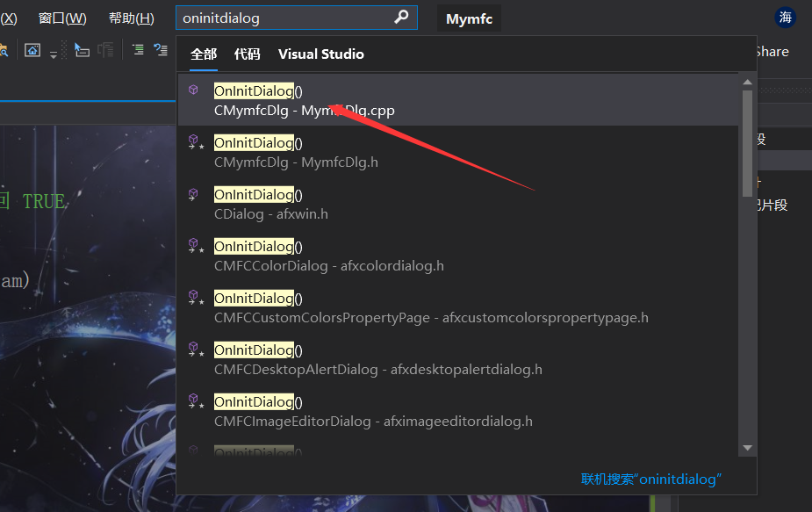812x512 pixels.
Task: Open the 窗口(W) menu
Action: [62, 18]
